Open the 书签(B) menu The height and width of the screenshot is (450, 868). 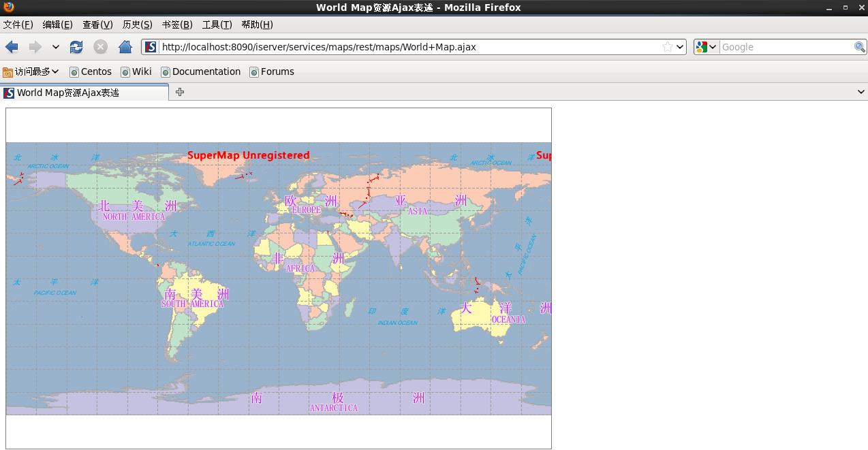click(177, 25)
